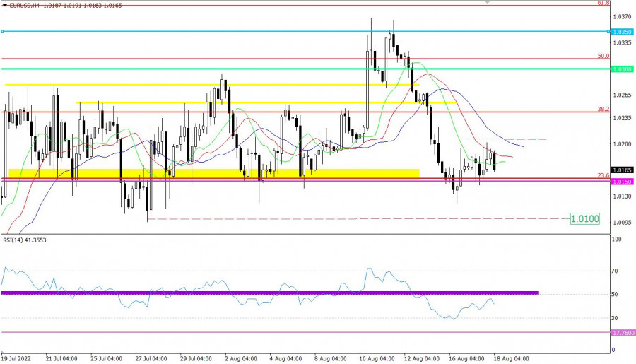Viewport: 636px width, 364px height.
Task: Click the green boxed 1.0100 text label
Action: pyautogui.click(x=584, y=219)
